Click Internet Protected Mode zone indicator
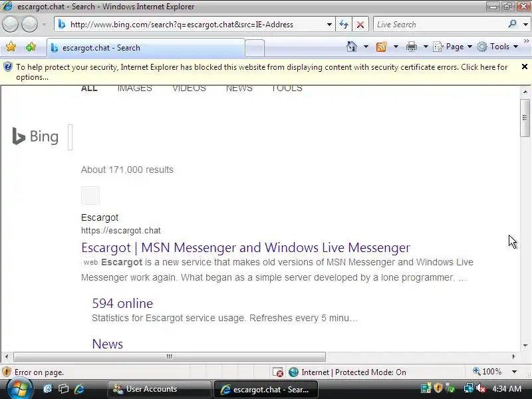 coord(348,372)
